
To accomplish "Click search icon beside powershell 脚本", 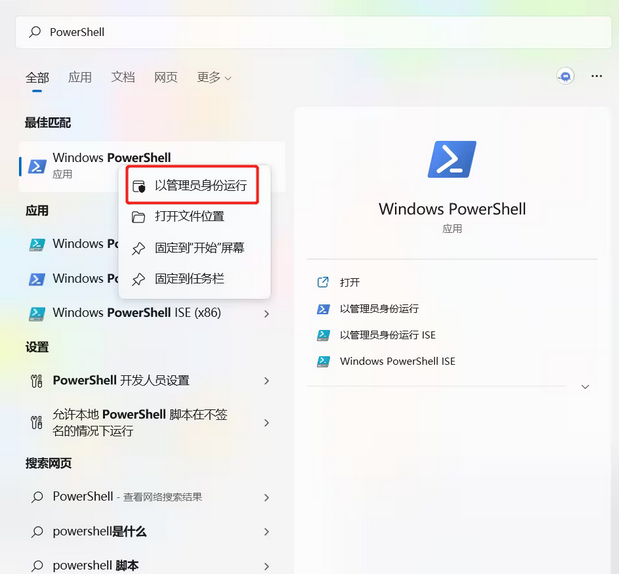I will [37, 566].
